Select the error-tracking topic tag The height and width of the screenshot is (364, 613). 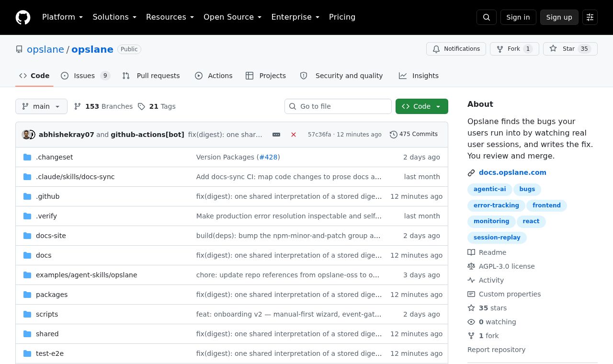tap(496, 205)
